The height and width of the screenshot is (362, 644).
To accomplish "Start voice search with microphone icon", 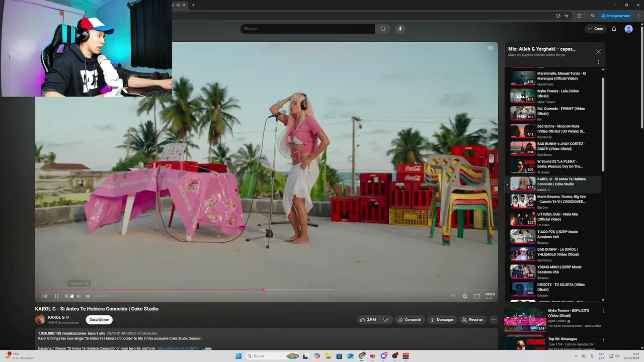I will [x=400, y=29].
